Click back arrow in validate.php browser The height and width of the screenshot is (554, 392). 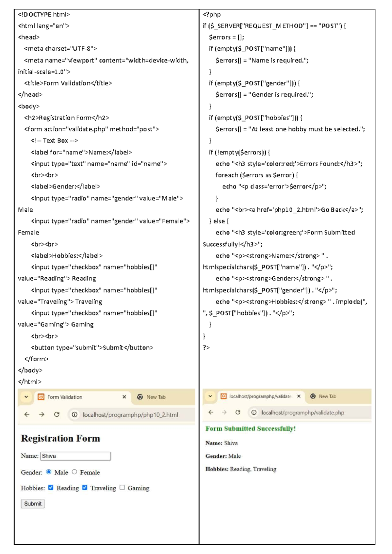tap(211, 412)
